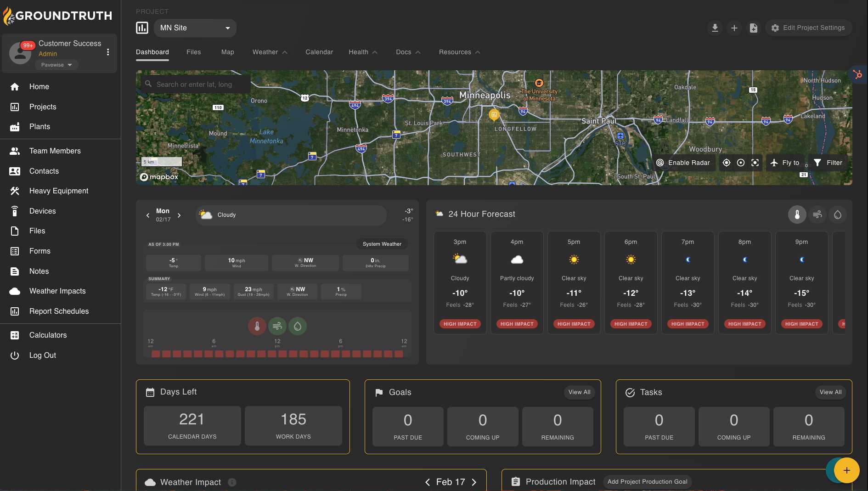Screen dimensions: 868x491
Task: Open the user options three-dot menu
Action: tap(108, 52)
